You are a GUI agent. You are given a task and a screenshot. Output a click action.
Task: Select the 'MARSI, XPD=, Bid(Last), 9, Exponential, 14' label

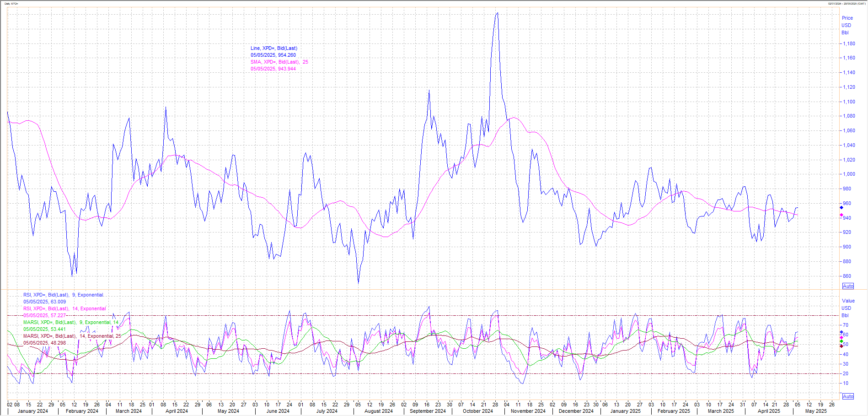(x=71, y=322)
